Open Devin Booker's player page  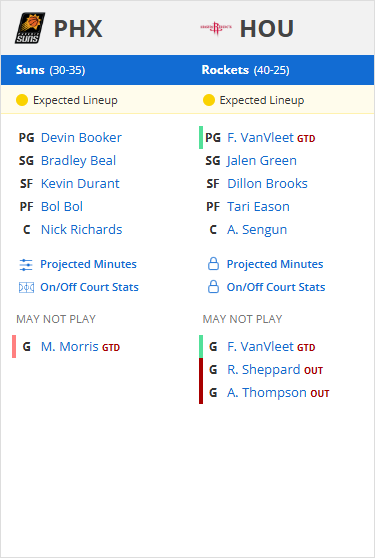(81, 137)
